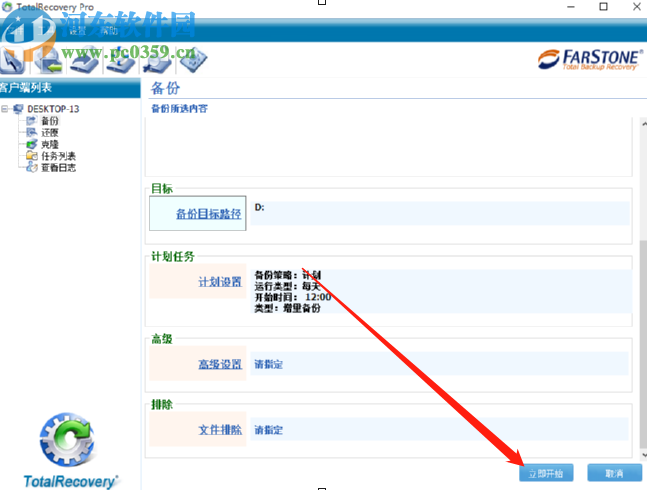647x490 pixels.
Task: Click the tilted disk toolbar icon
Action: coord(193,61)
